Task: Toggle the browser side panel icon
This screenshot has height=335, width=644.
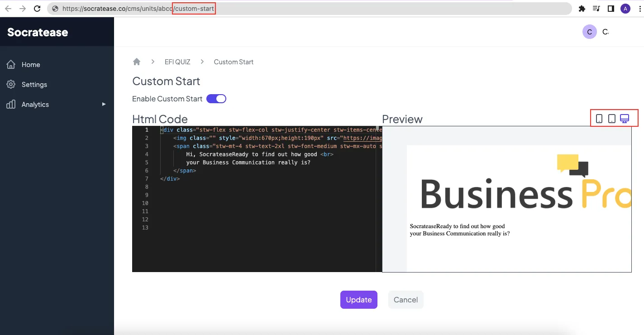Action: (x=611, y=9)
